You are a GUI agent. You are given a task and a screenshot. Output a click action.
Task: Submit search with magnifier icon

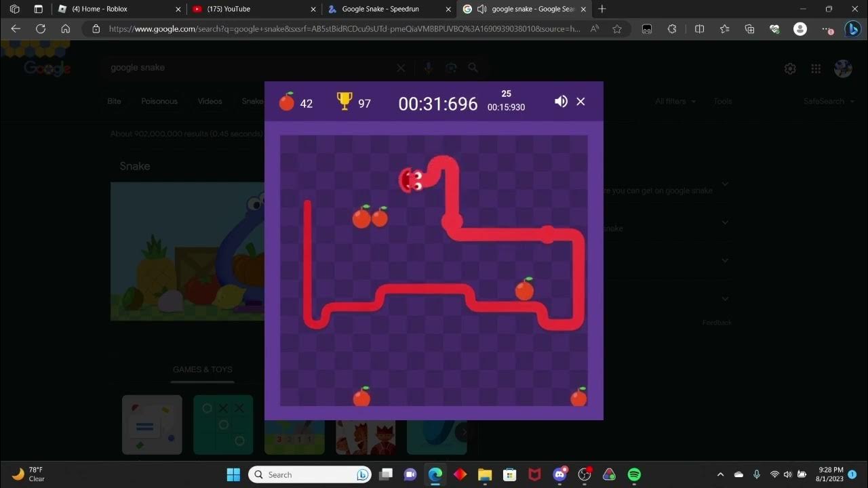point(473,68)
